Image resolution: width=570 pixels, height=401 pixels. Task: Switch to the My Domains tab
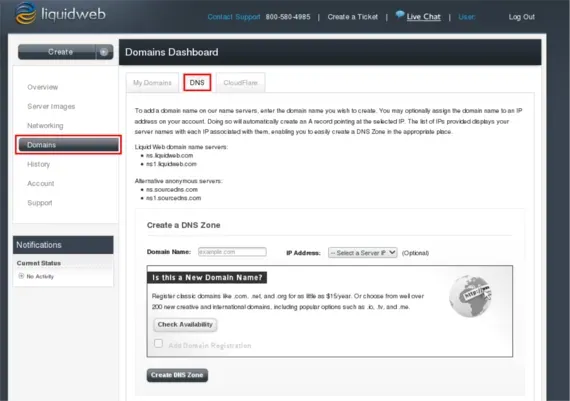[152, 83]
